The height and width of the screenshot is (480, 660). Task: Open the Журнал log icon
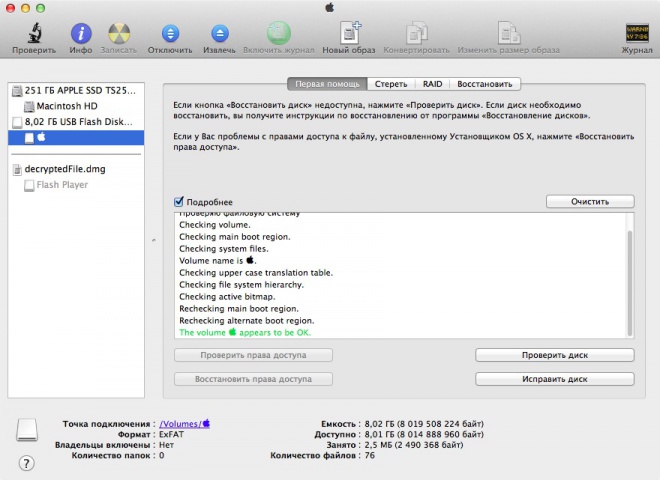point(637,33)
